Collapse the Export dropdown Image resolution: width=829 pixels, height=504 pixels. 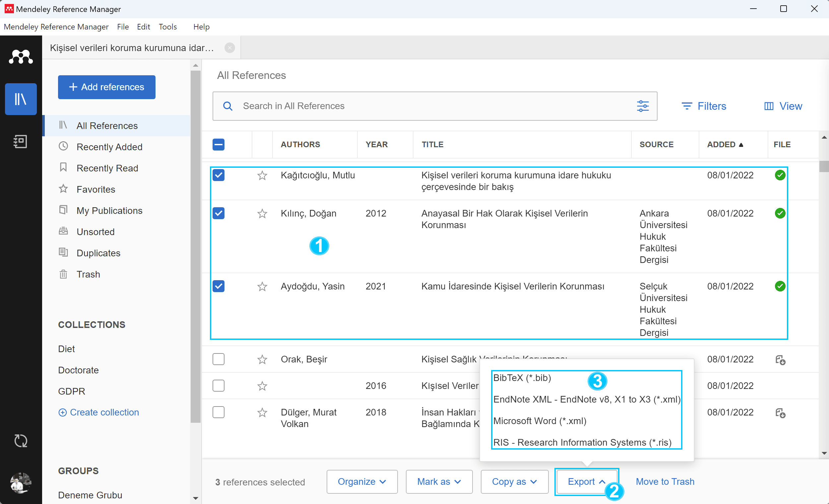coord(587,482)
